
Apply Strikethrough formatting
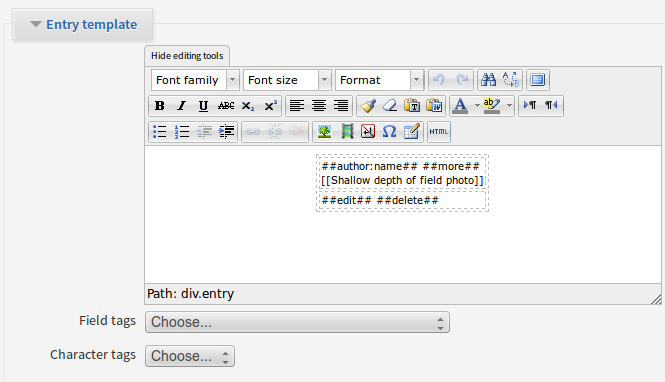tap(226, 106)
